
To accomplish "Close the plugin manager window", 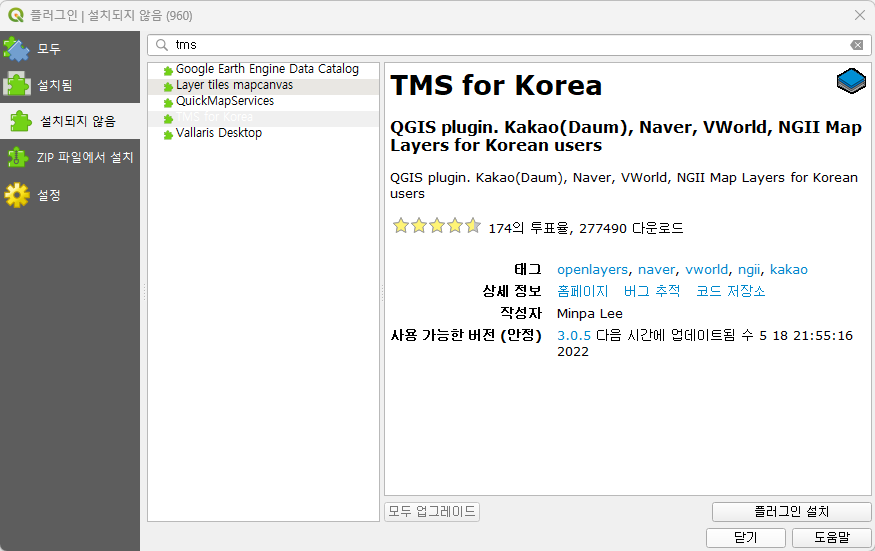I will 860,15.
